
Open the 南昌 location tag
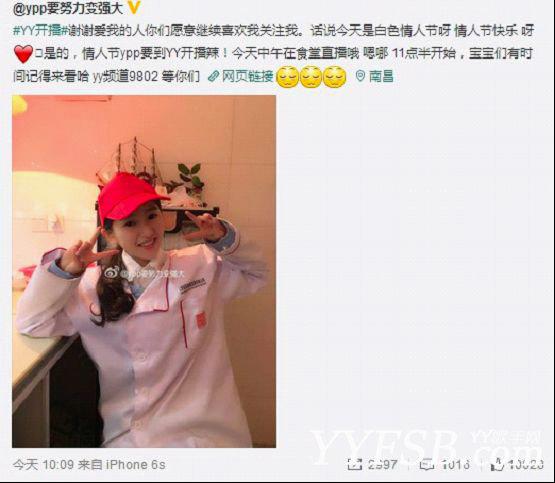pyautogui.click(x=381, y=76)
